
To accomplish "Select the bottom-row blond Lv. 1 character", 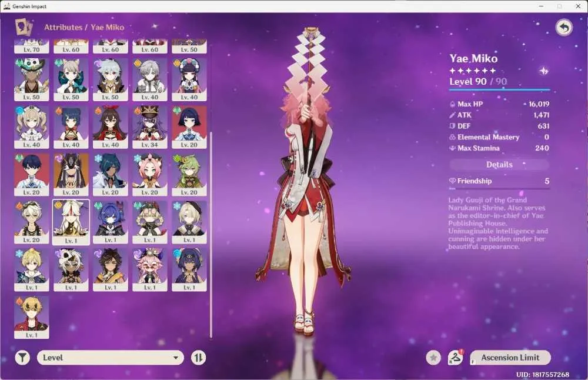I will click(x=32, y=318).
